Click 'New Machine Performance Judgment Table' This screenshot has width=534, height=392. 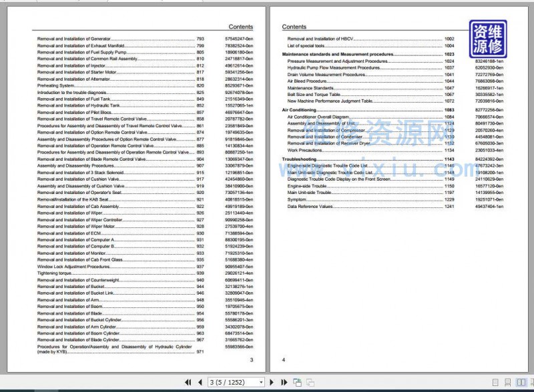coord(330,101)
